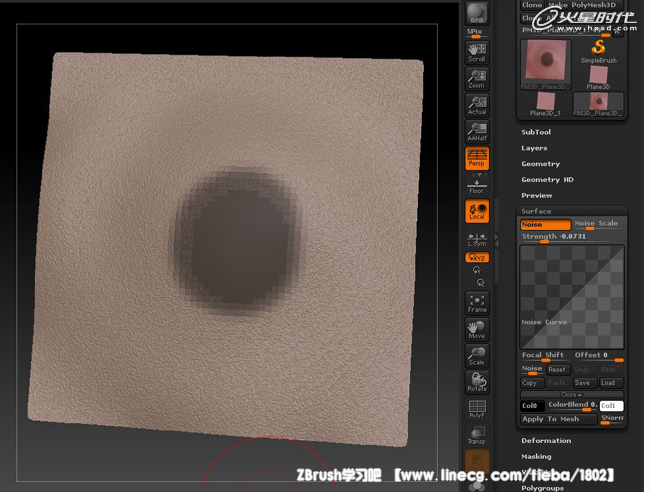
Task: Click Make PolyMesh3D button
Action: click(x=585, y=5)
